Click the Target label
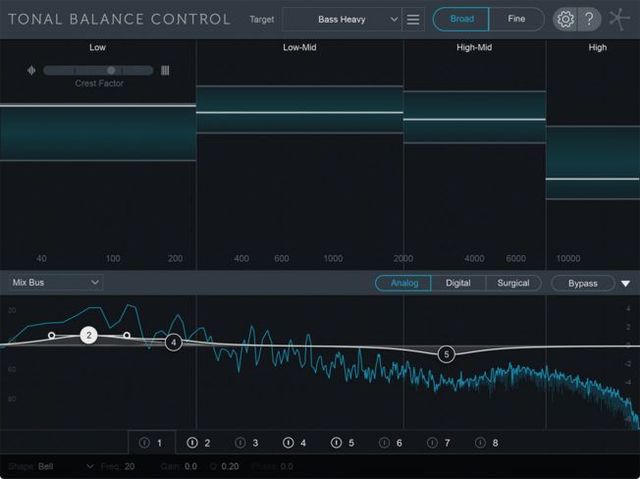The image size is (640, 479). click(262, 19)
